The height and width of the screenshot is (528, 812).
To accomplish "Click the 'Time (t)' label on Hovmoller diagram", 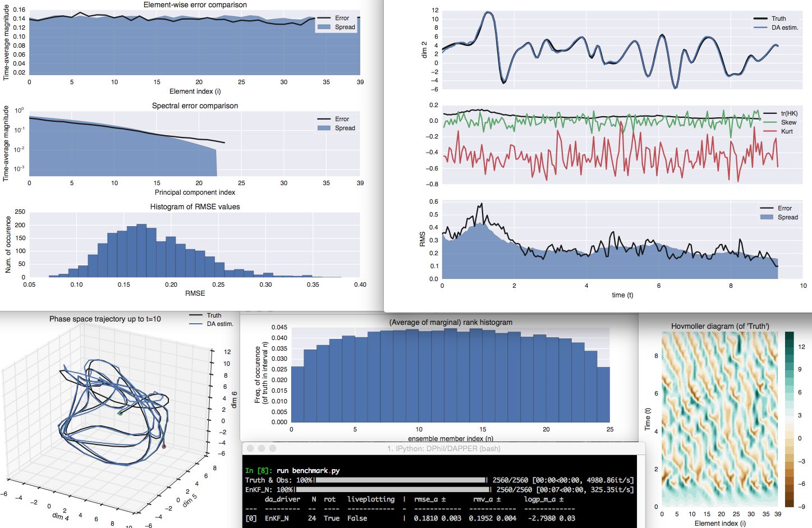I will point(648,419).
